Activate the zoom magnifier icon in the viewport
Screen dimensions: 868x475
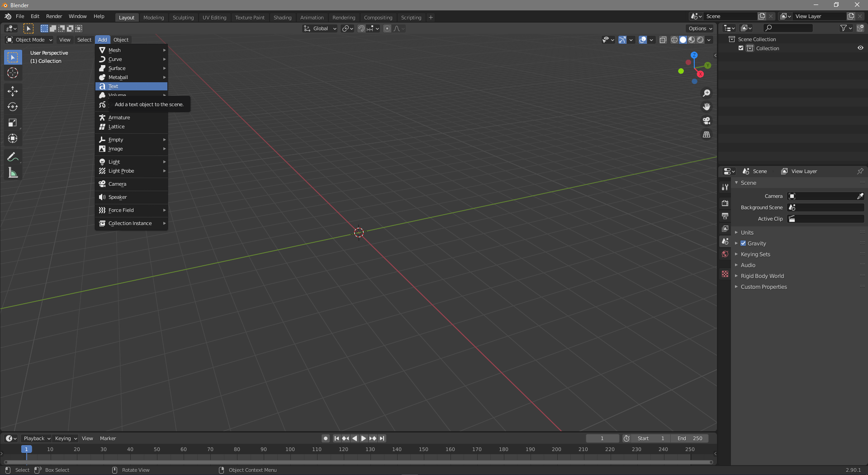[707, 93]
